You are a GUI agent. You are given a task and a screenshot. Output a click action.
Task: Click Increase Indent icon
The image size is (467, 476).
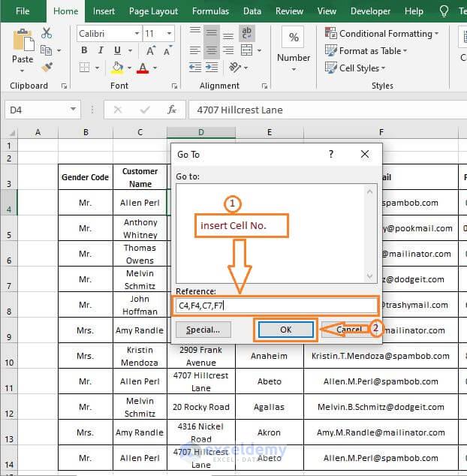(212, 67)
